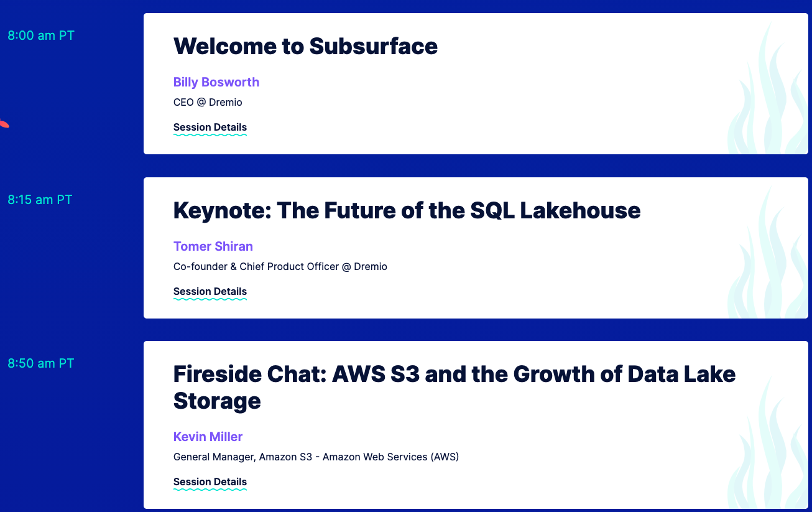Click General Manager, Amazon S3 subtitle text

pos(316,457)
